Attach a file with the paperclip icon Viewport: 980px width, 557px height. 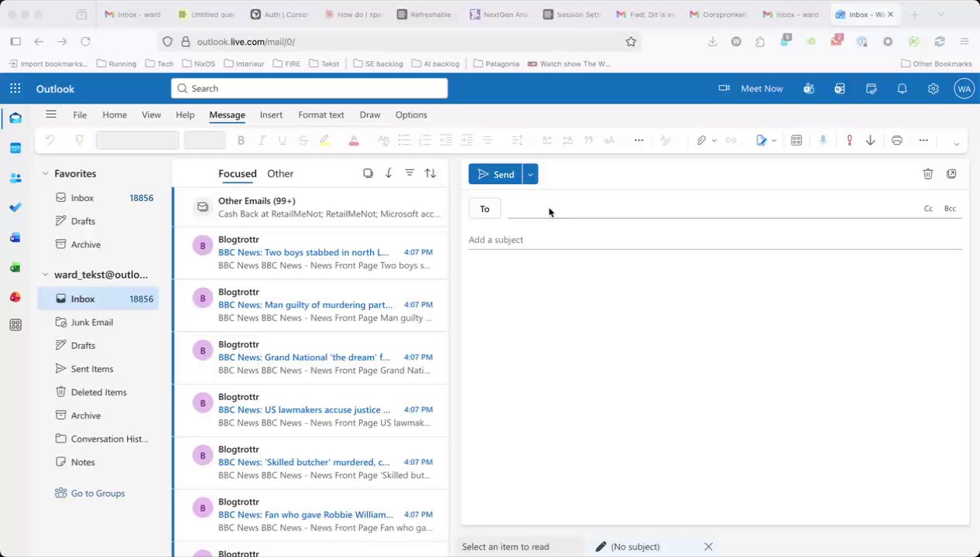point(701,140)
